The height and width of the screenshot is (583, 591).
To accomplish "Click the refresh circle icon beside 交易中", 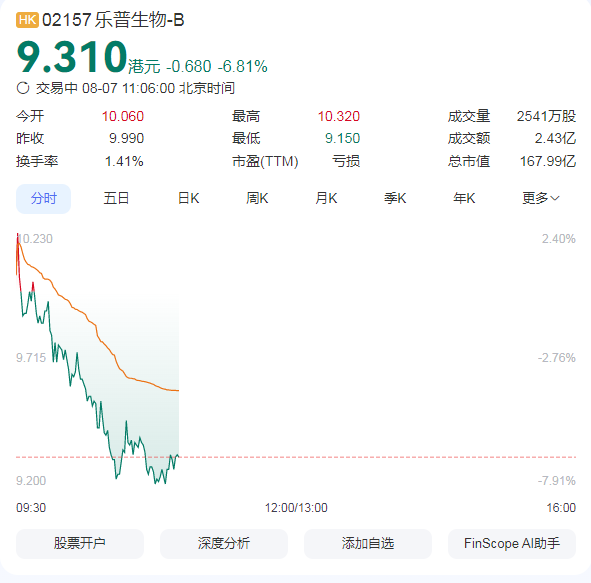I will point(23,88).
